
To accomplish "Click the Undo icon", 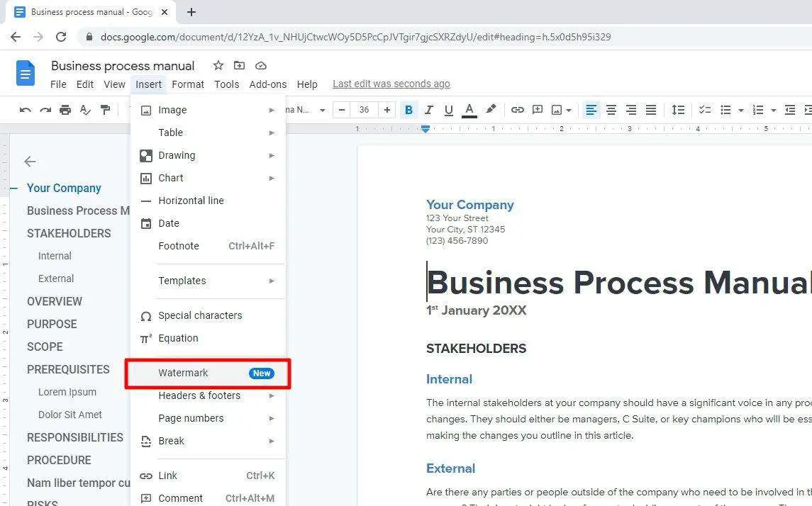I will (26, 110).
